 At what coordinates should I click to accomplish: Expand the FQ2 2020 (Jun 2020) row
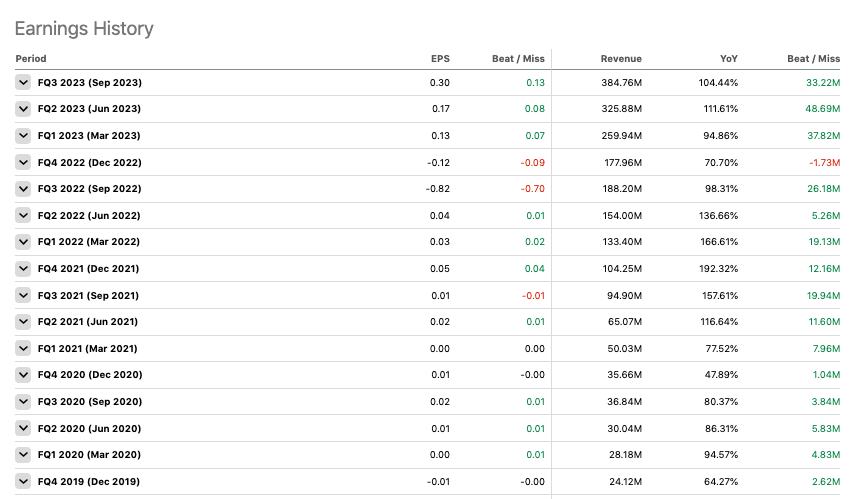pyautogui.click(x=23, y=428)
